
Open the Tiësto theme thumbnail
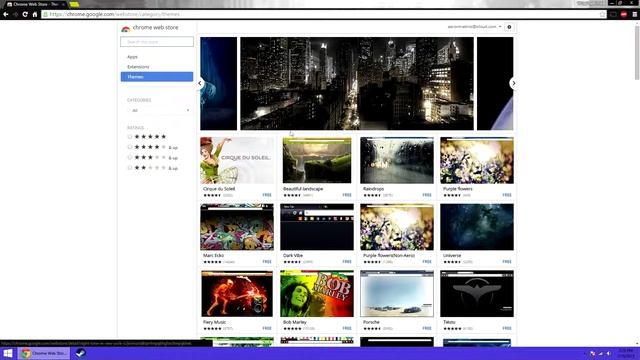[x=477, y=294]
